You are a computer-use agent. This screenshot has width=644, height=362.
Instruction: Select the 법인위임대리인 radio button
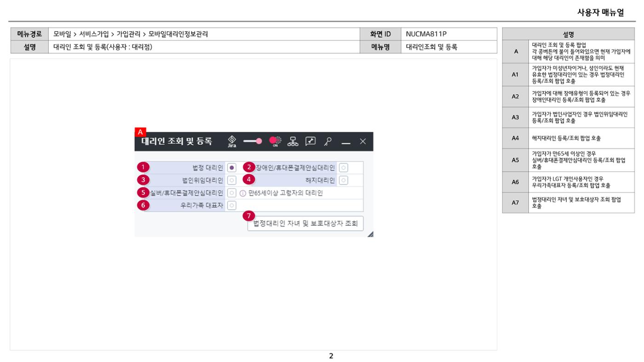tap(232, 180)
